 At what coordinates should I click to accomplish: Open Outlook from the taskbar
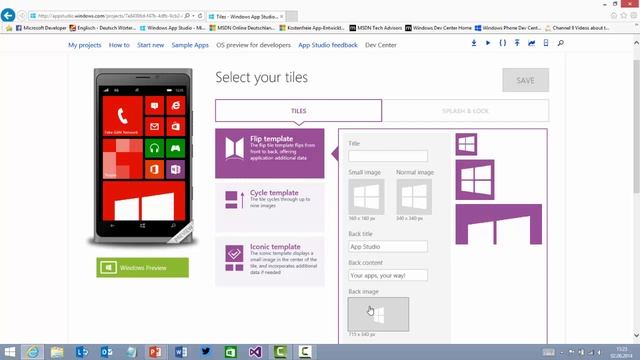106,352
